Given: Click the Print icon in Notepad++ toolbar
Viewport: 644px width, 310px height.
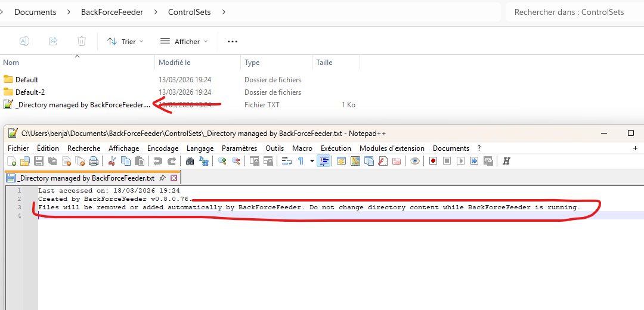Looking at the screenshot, I should (x=94, y=161).
